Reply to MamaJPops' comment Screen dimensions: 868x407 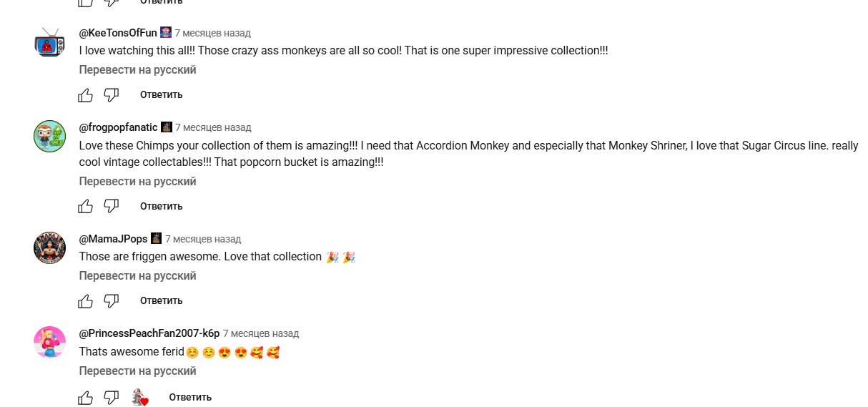pyautogui.click(x=161, y=300)
